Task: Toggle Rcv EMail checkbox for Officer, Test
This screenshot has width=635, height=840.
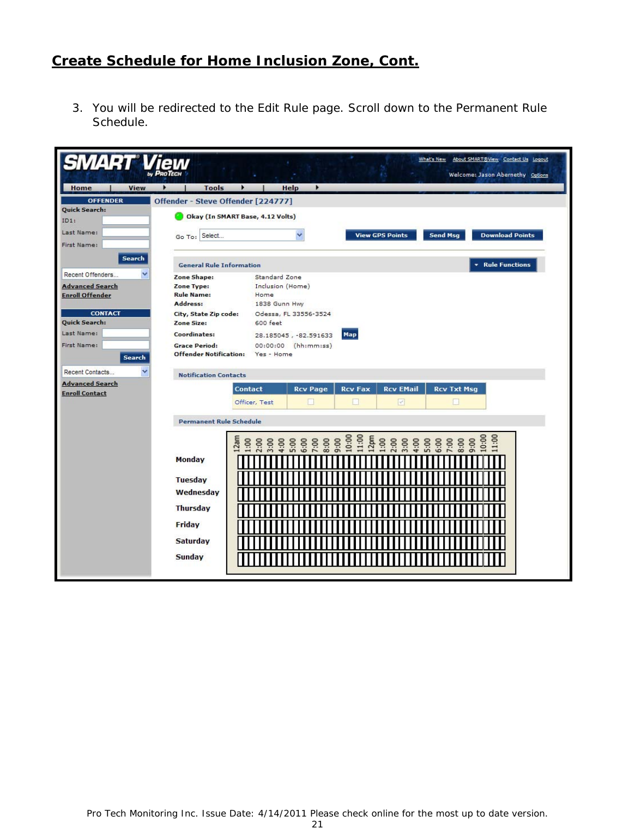Action: click(x=401, y=402)
